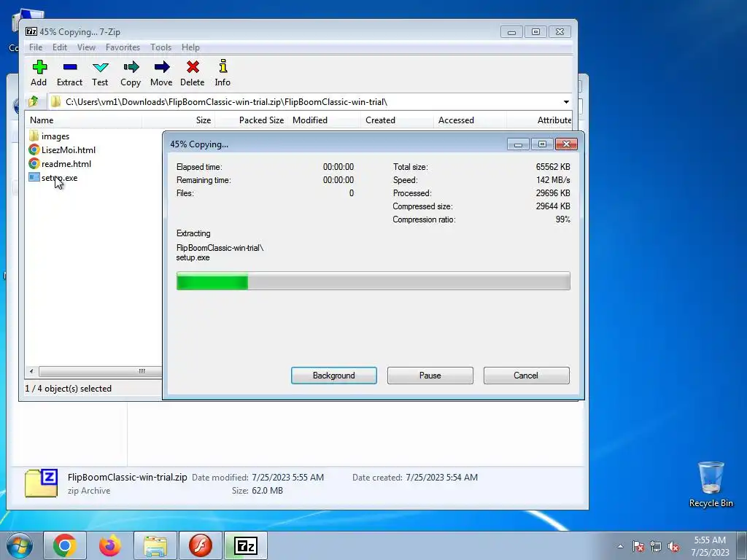
Task: Click the Background button
Action: coord(334,376)
